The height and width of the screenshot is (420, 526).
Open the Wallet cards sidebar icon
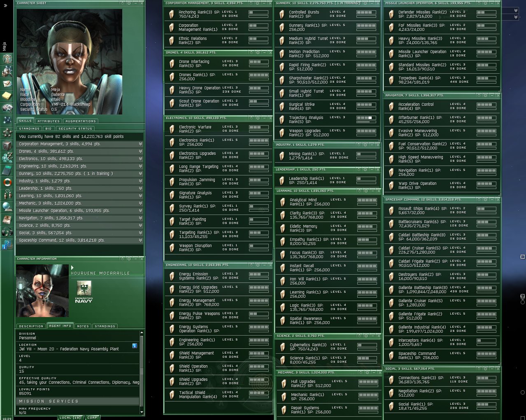tap(7, 108)
